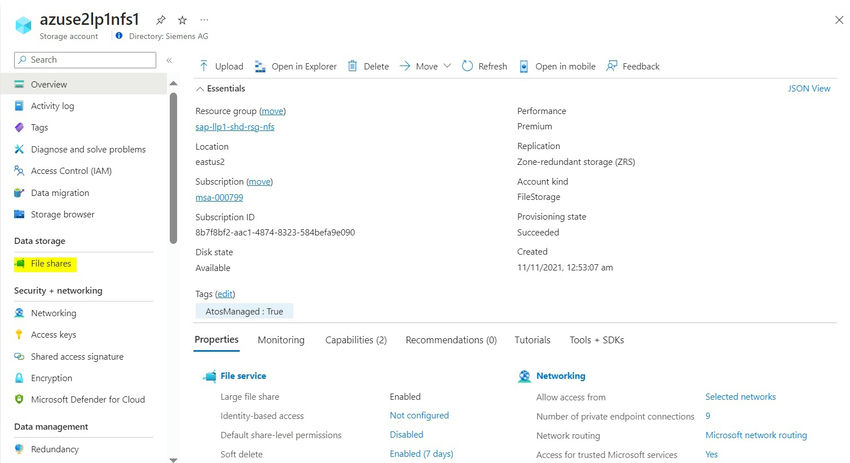Pin the storage account to dashboard

pos(162,20)
